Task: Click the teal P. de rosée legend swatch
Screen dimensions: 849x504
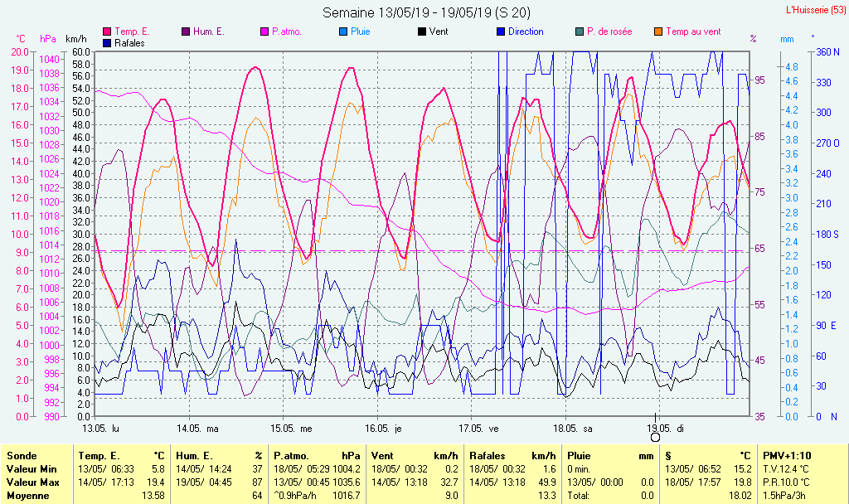Action: (x=580, y=32)
